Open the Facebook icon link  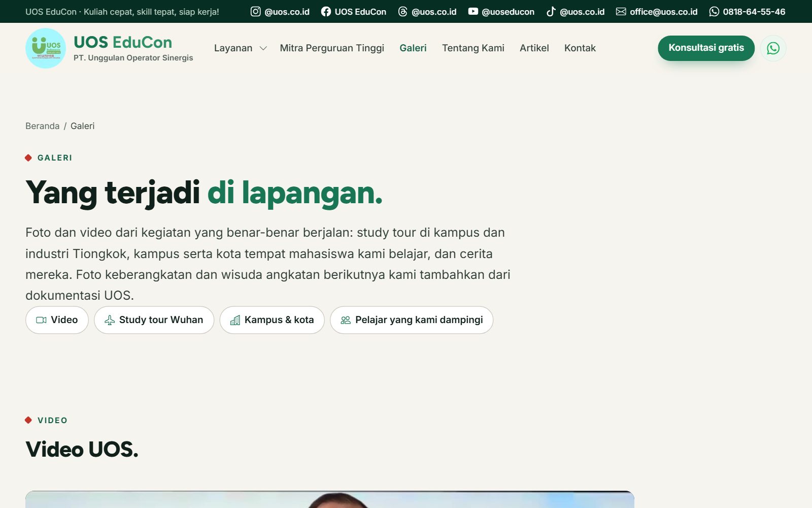326,11
